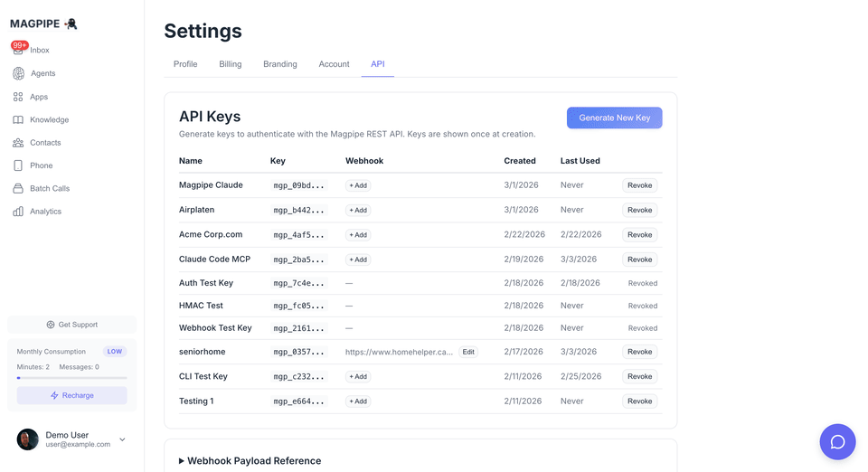Revoke the Claude Code MCP key
868x472 pixels.
(640, 260)
